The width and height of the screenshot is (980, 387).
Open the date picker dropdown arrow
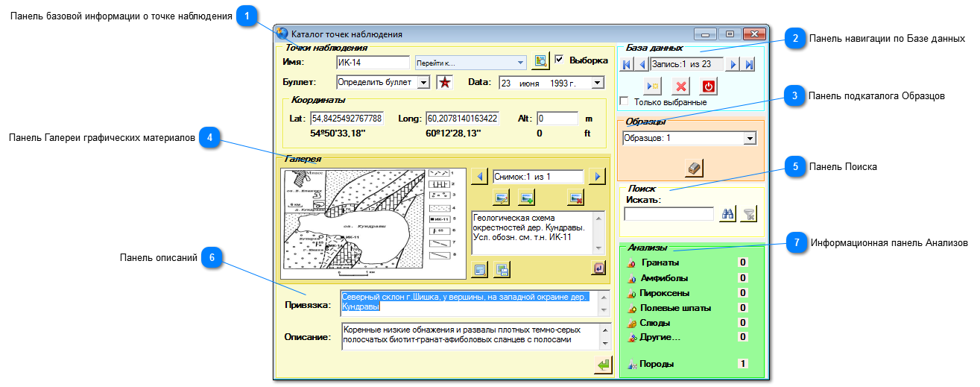click(x=597, y=83)
